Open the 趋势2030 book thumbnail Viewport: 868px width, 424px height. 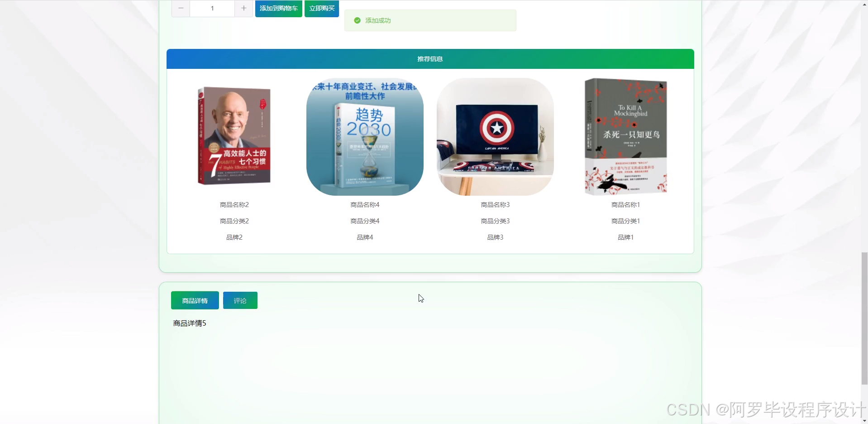[x=365, y=137]
